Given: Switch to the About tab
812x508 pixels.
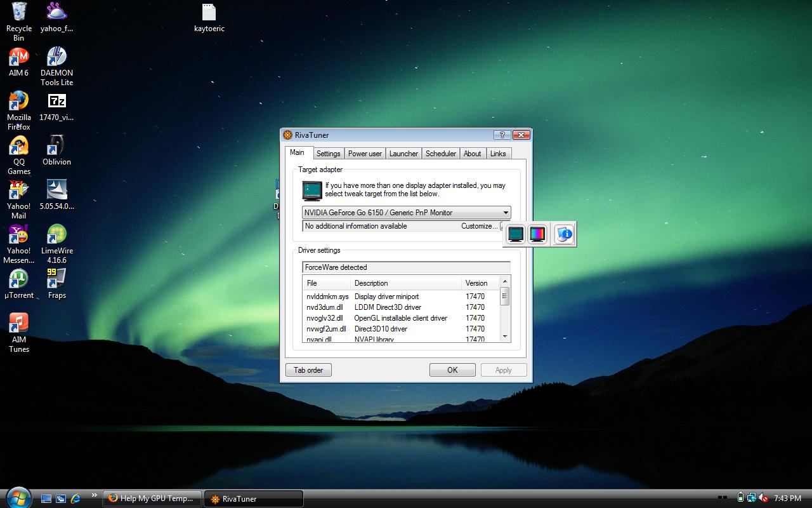Looking at the screenshot, I should click(472, 154).
